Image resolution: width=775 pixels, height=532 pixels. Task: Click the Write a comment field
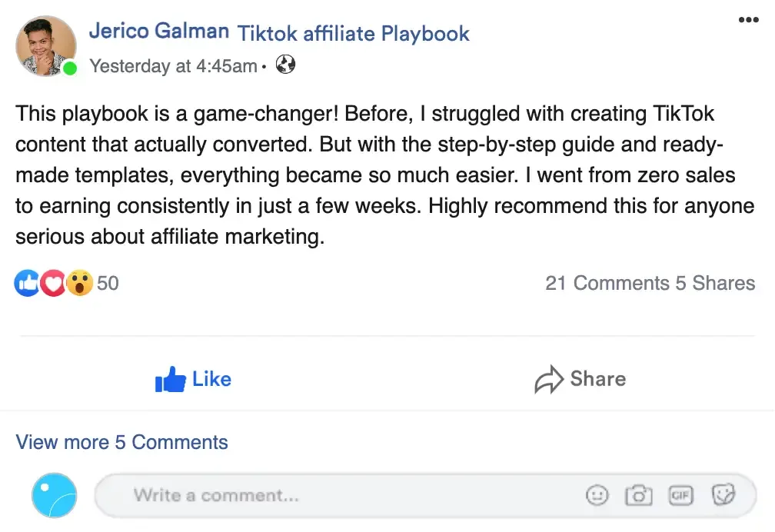click(346, 496)
